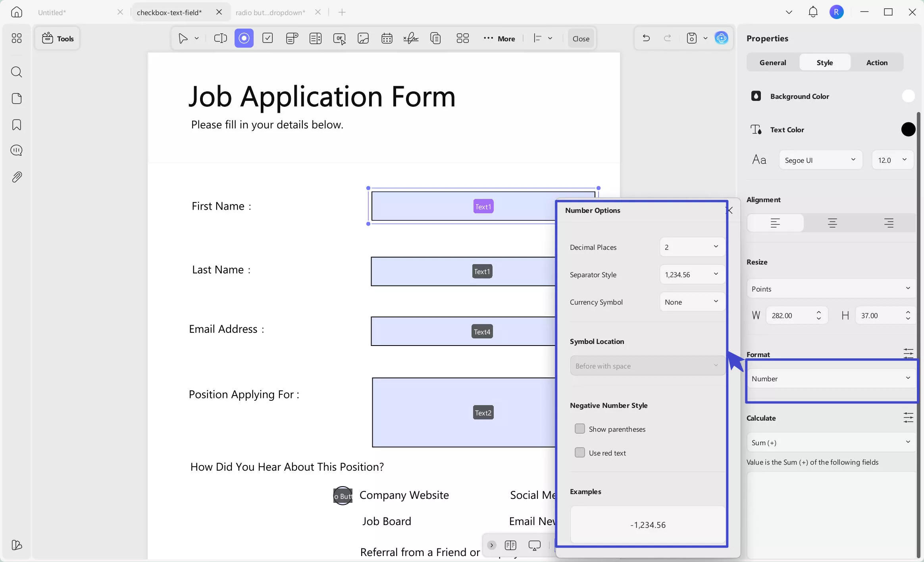Expand the Decimal Places dropdown
This screenshot has width=924, height=562.
pos(692,247)
